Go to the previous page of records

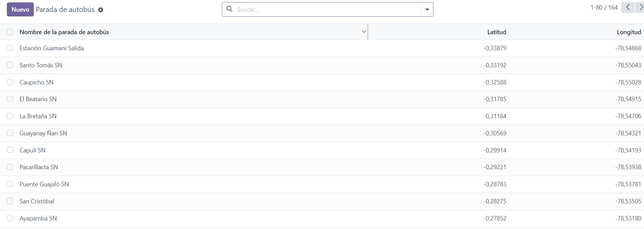(x=628, y=8)
